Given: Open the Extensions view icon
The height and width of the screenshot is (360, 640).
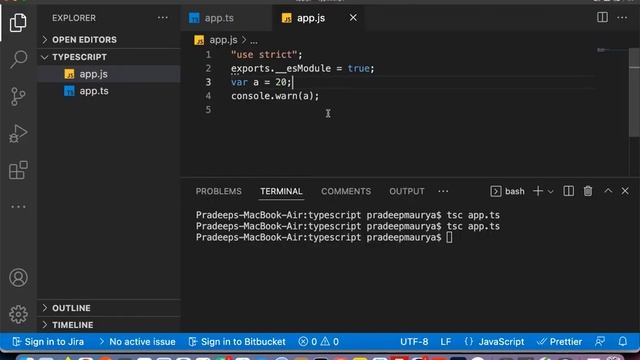Looking at the screenshot, I should [18, 170].
